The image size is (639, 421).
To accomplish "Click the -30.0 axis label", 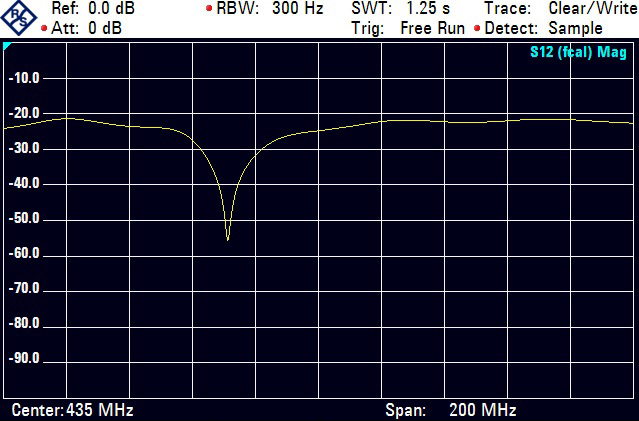I will 22,148.
